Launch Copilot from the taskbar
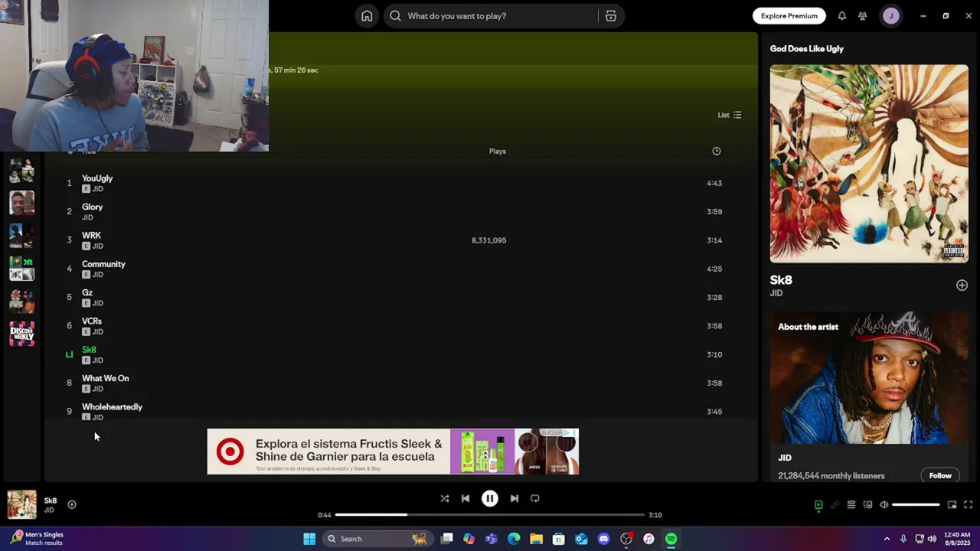 (x=469, y=539)
